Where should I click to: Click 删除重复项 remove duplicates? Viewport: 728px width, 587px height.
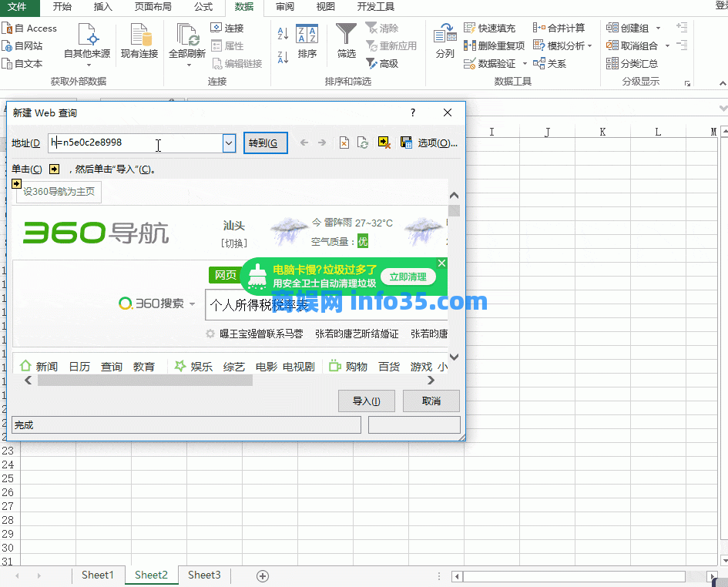point(494,45)
